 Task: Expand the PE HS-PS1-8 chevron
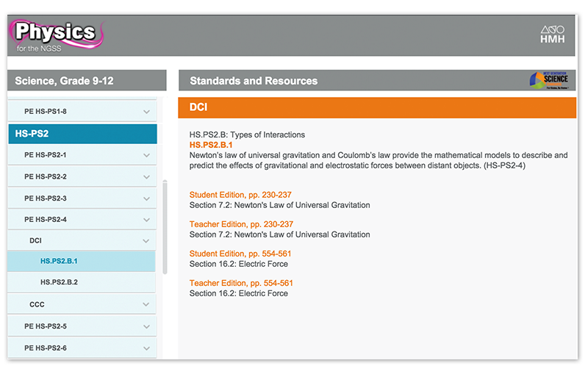coord(146,112)
